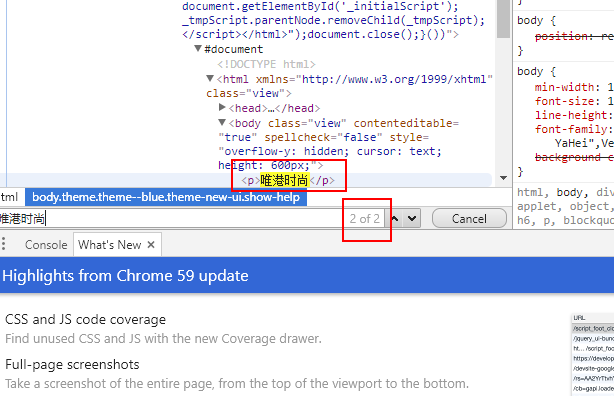
Task: Switch to the Console drawer tab
Action: coord(46,245)
